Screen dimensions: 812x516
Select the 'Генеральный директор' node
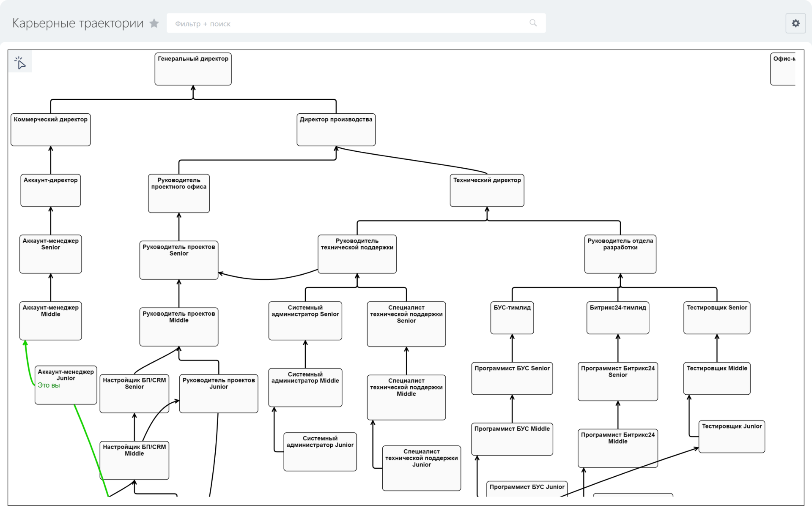[193, 69]
